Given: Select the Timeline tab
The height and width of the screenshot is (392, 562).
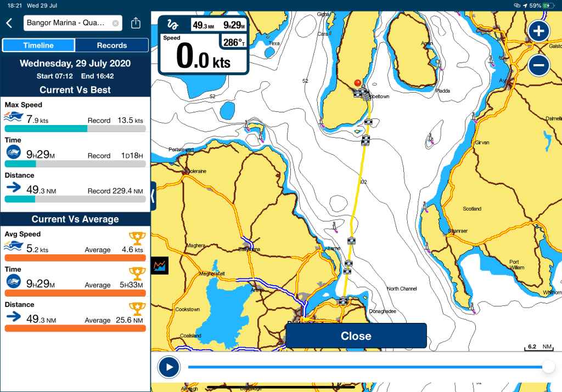Looking at the screenshot, I should (38, 46).
